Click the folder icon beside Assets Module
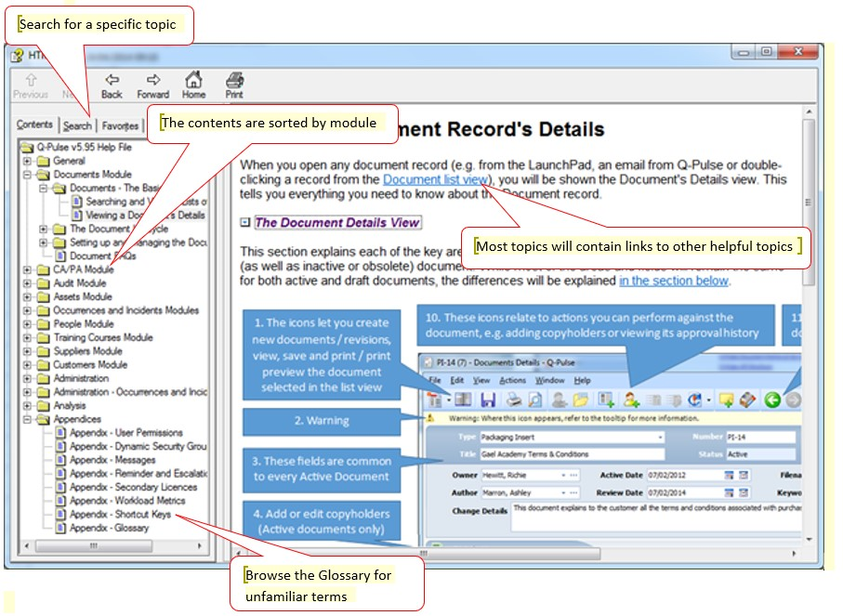Image resolution: width=843 pixels, height=616 pixels. point(43,296)
